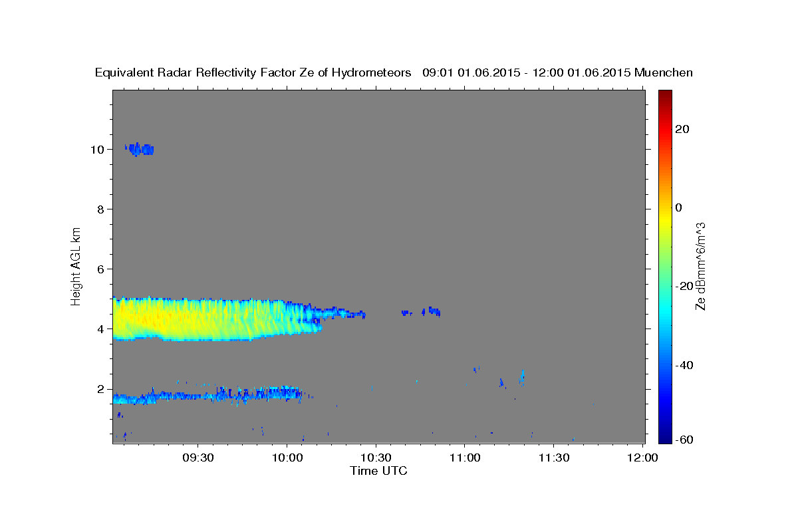
Task: Click the dark blue bottom of the colorbar
Action: click(x=665, y=438)
